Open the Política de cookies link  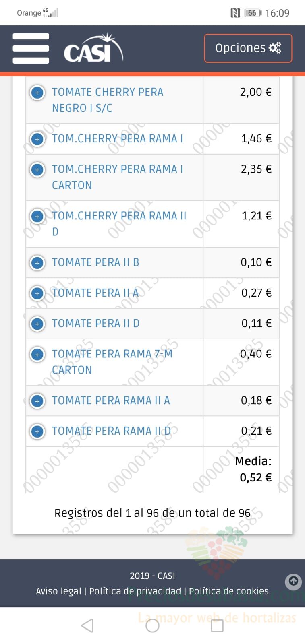click(228, 591)
